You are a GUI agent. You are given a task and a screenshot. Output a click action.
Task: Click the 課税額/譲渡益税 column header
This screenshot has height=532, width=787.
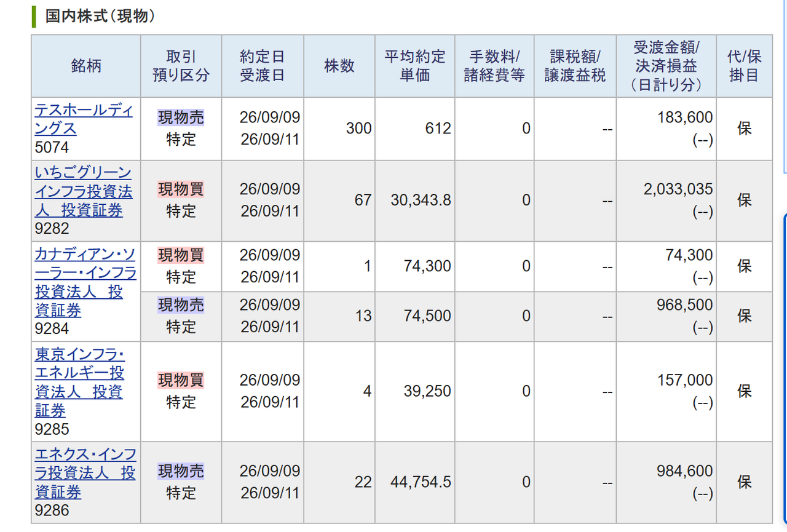click(575, 66)
